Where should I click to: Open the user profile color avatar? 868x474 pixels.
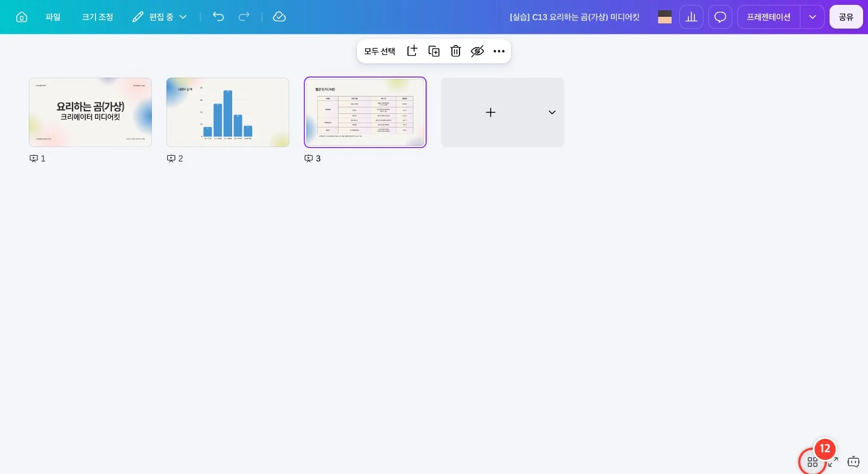click(x=665, y=17)
